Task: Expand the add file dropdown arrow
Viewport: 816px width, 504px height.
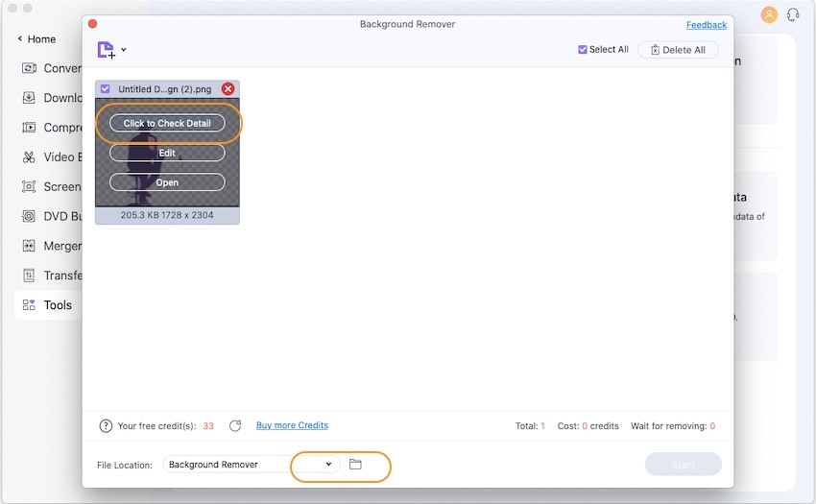Action: [123, 50]
